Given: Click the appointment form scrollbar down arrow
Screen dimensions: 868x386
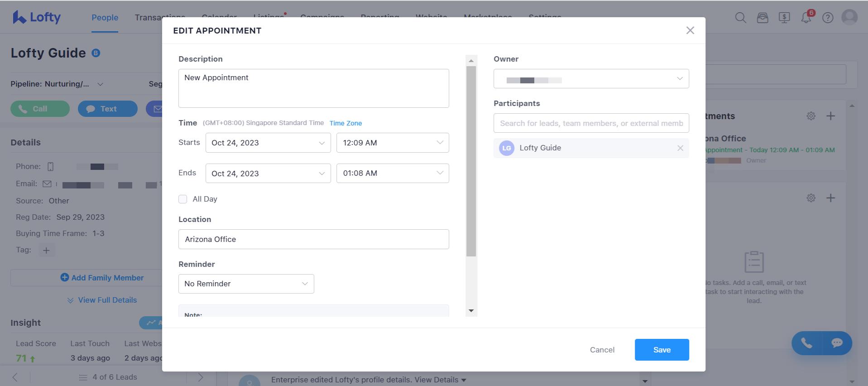Looking at the screenshot, I should [471, 311].
